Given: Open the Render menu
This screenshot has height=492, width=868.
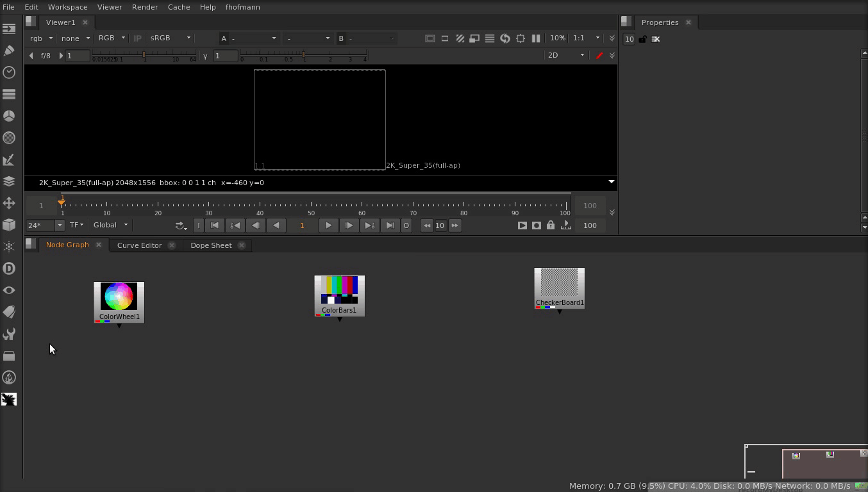Looking at the screenshot, I should point(145,7).
